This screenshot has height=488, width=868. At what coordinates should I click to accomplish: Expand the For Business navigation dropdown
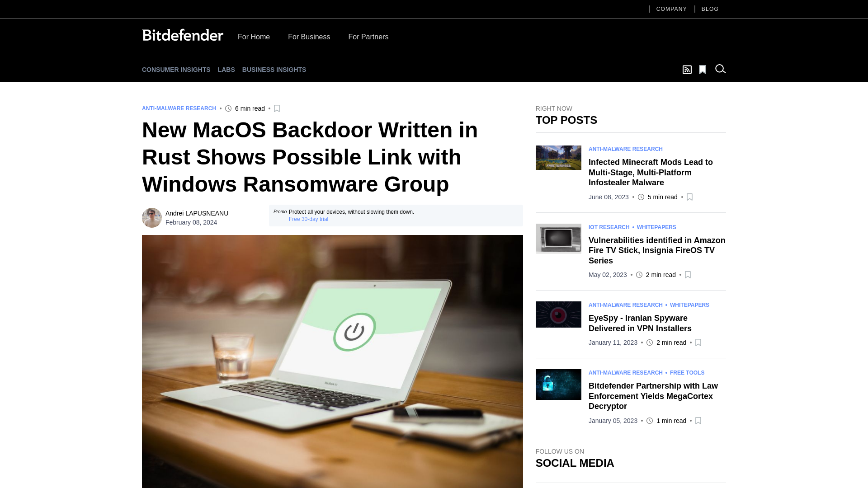tap(309, 36)
